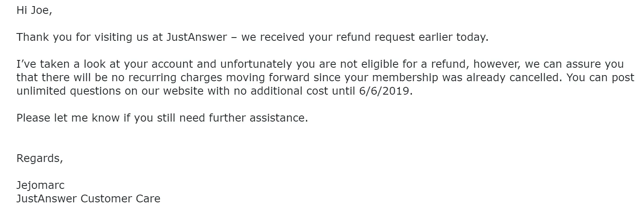Click the word 'JustAnswer' in first paragraph
This screenshot has width=644, height=215.
coord(197,37)
